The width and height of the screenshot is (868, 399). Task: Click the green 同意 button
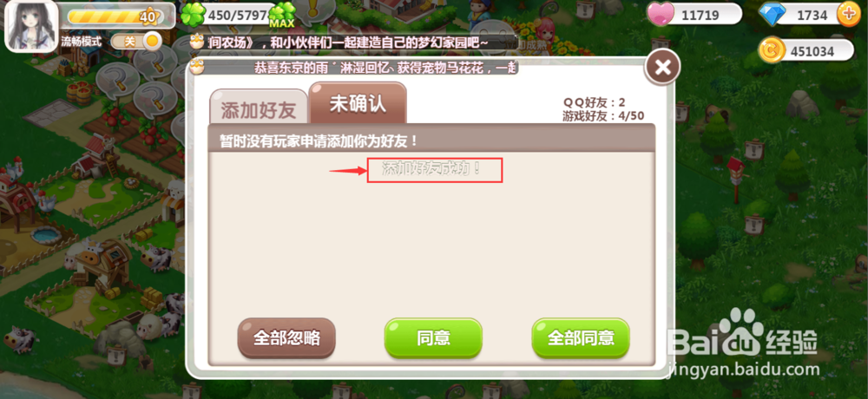point(433,337)
